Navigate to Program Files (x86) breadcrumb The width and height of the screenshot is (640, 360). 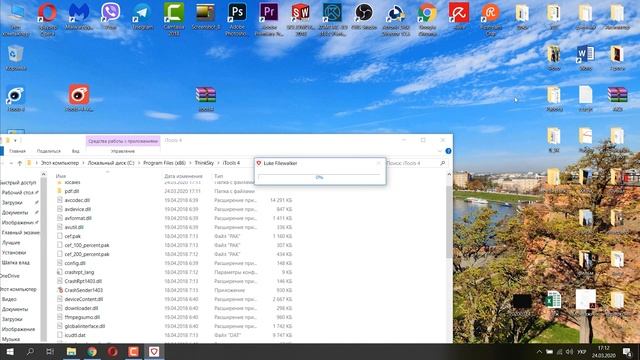coord(164,163)
